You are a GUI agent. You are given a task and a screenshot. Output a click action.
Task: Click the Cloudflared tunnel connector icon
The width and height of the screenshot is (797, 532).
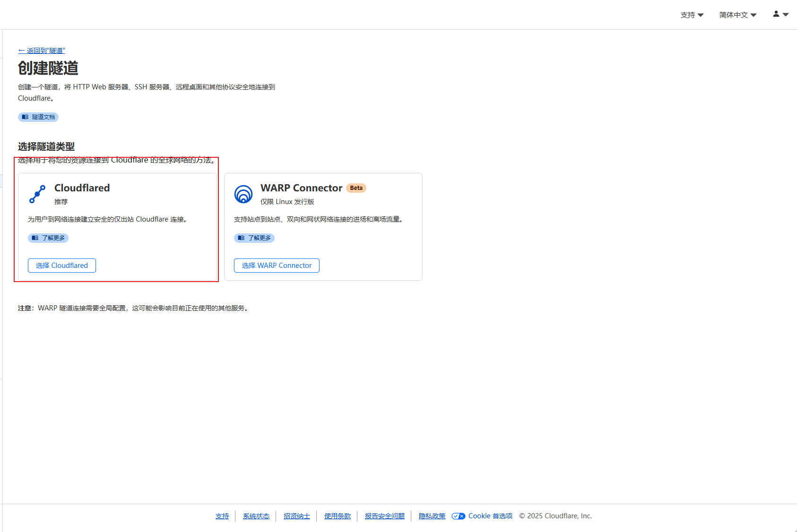(37, 194)
